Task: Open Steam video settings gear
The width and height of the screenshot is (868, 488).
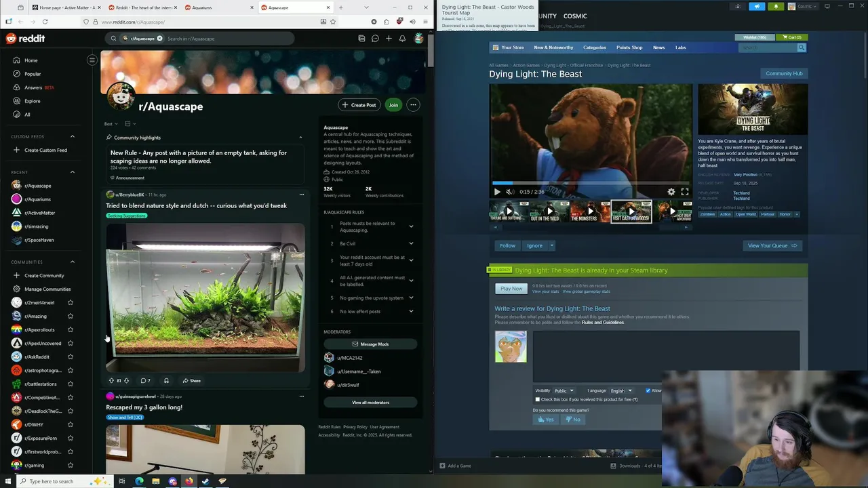Action: click(671, 192)
